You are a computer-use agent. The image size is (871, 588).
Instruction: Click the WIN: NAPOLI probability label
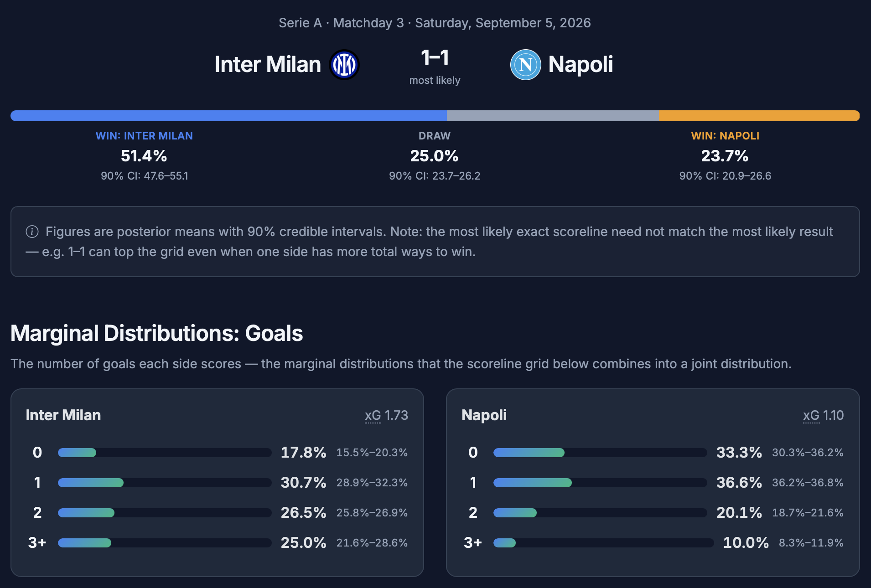click(x=725, y=136)
